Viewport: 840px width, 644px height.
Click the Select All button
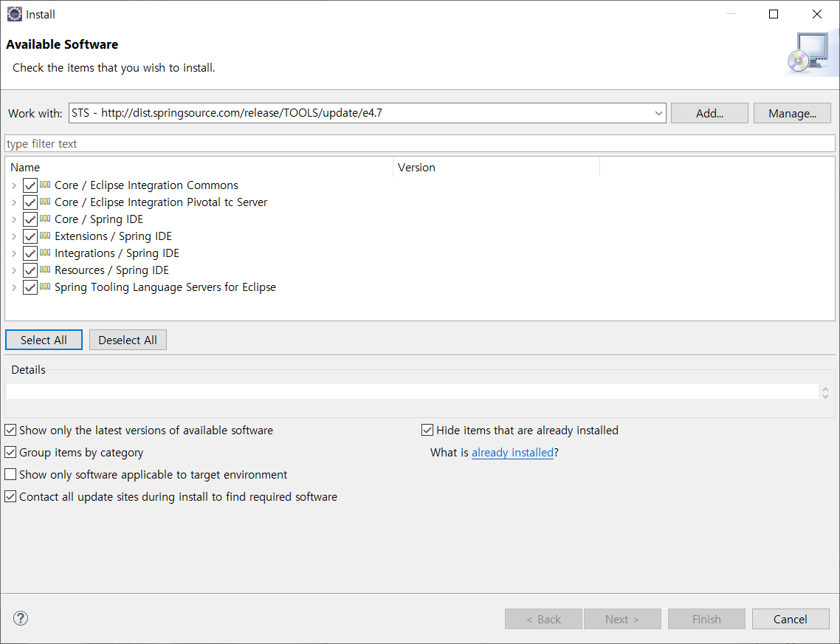point(44,340)
